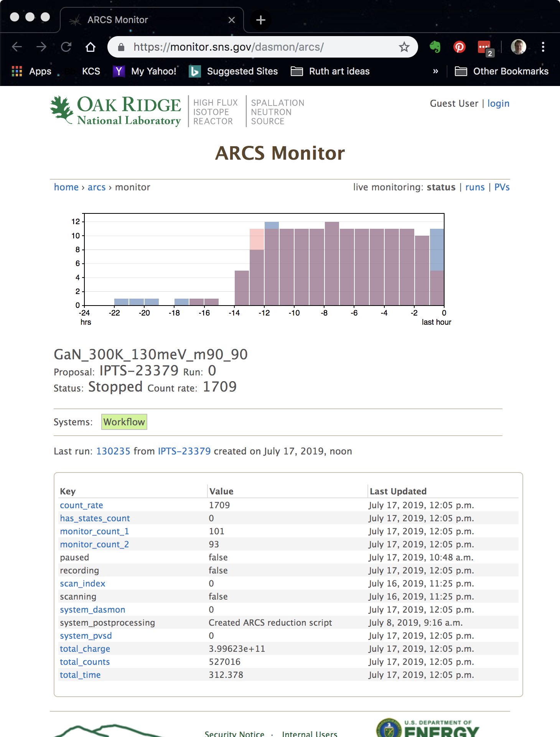Click the pink bar in the chart

click(257, 239)
